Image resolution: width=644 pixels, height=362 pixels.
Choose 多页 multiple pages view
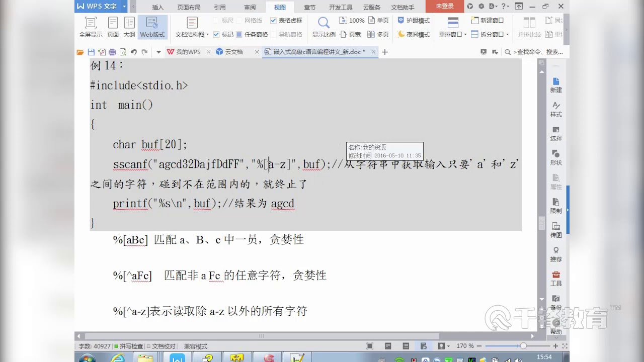tap(378, 34)
